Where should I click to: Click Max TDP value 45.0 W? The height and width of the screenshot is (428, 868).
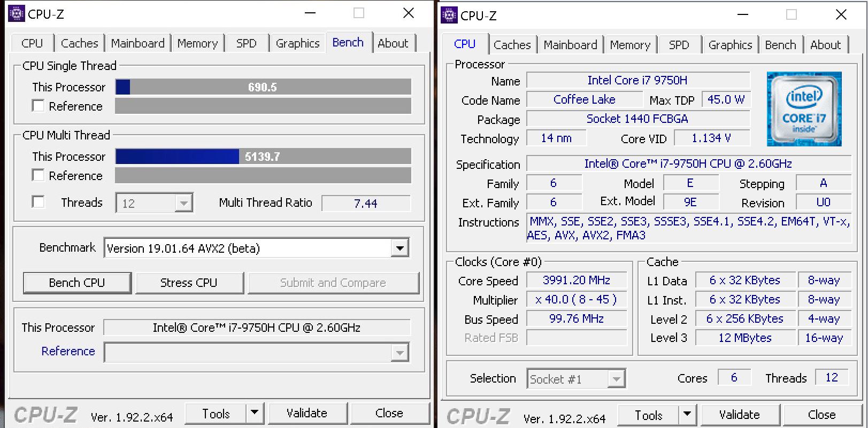(x=726, y=99)
